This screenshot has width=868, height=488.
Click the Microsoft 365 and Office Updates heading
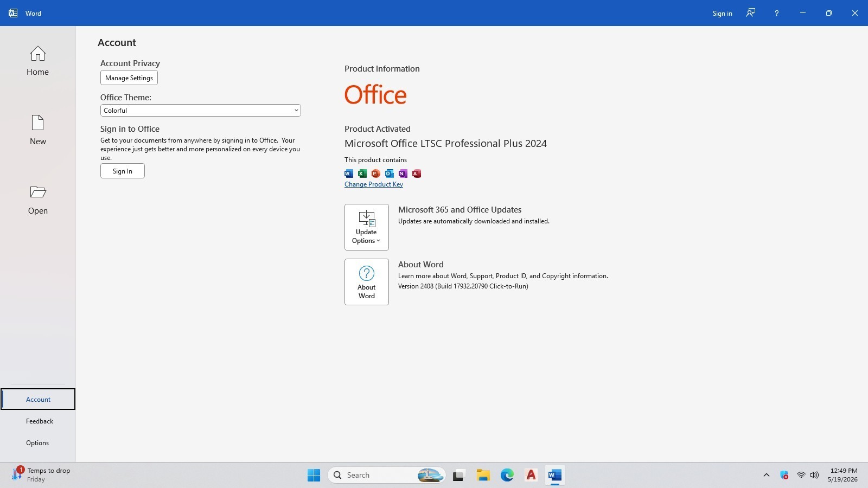click(x=460, y=210)
